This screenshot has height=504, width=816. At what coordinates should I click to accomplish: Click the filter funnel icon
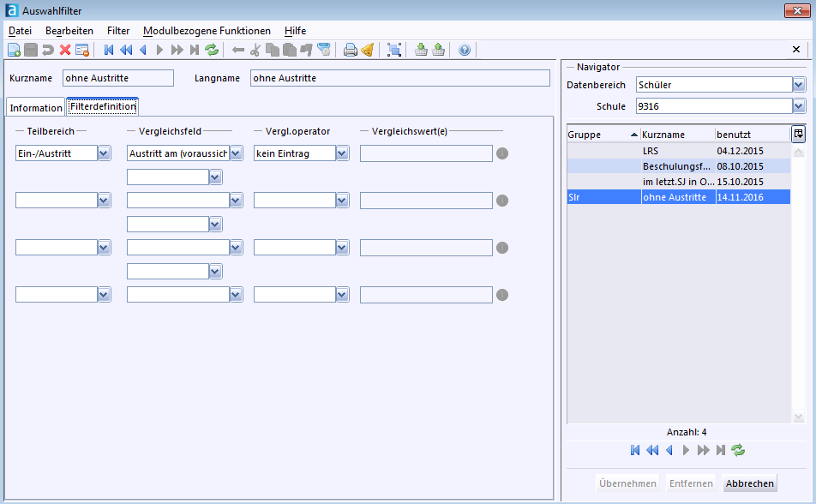[x=324, y=50]
